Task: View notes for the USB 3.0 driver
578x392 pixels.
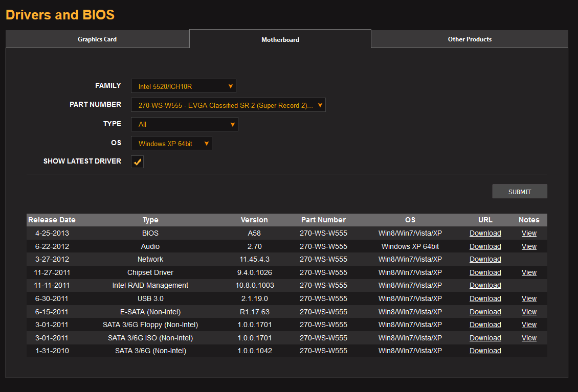Action: [529, 299]
